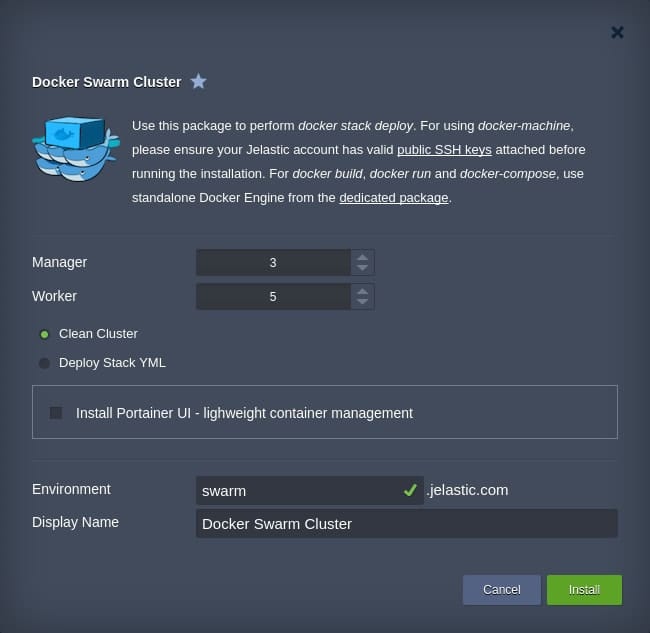
Task: Click the Docker Swarm whale logo
Action: coord(76,149)
